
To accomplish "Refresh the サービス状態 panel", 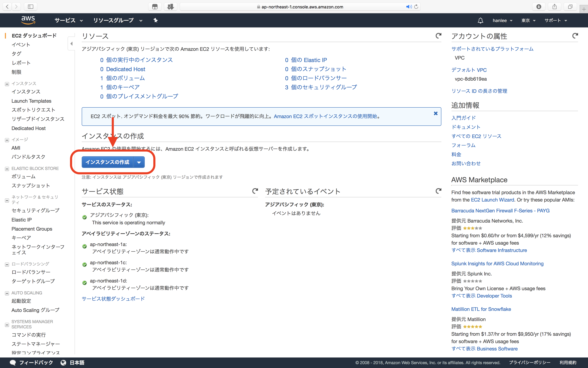I will tap(255, 191).
